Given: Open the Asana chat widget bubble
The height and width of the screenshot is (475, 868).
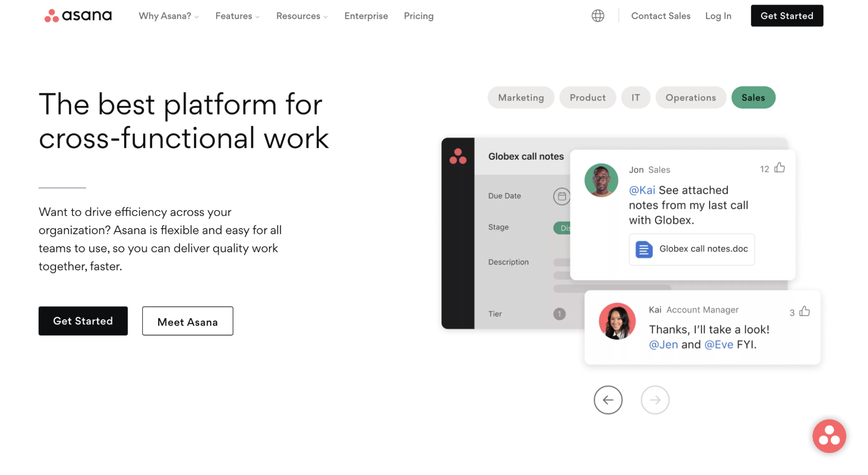Looking at the screenshot, I should (829, 436).
